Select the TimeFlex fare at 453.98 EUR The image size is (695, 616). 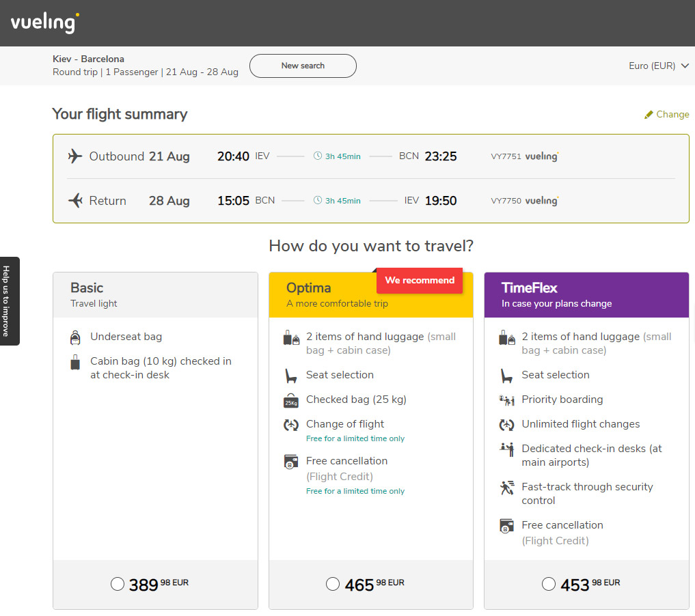coord(548,584)
